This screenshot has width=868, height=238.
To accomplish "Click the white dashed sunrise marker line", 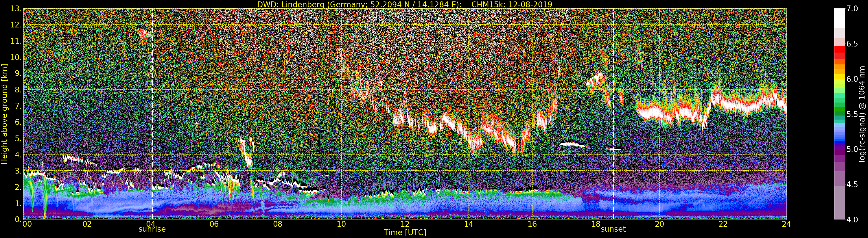I will [x=152, y=114].
